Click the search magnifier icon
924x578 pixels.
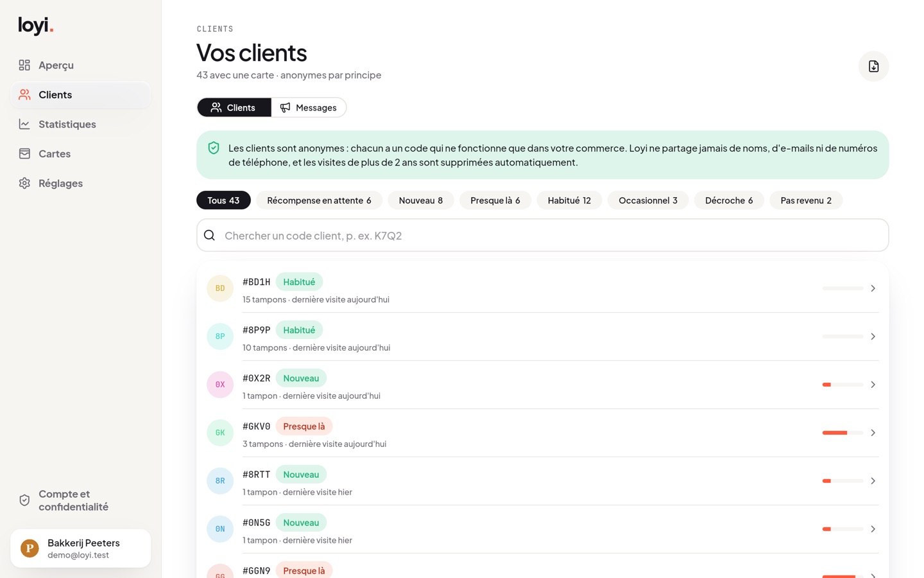click(209, 235)
